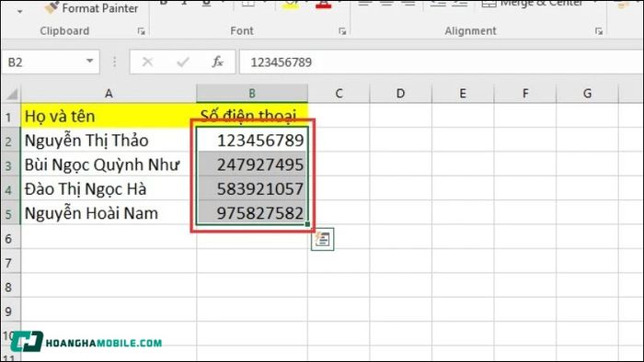The image size is (644, 362).
Task: Select row 3 header
Action: (11, 164)
